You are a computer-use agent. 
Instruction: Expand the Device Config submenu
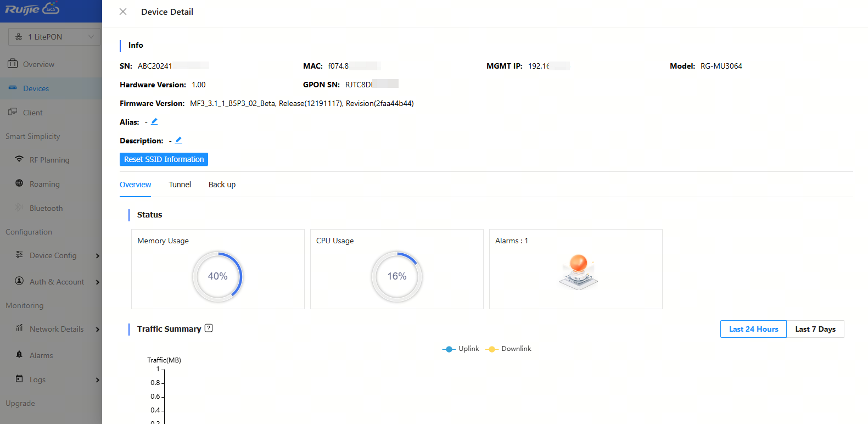pyautogui.click(x=97, y=255)
